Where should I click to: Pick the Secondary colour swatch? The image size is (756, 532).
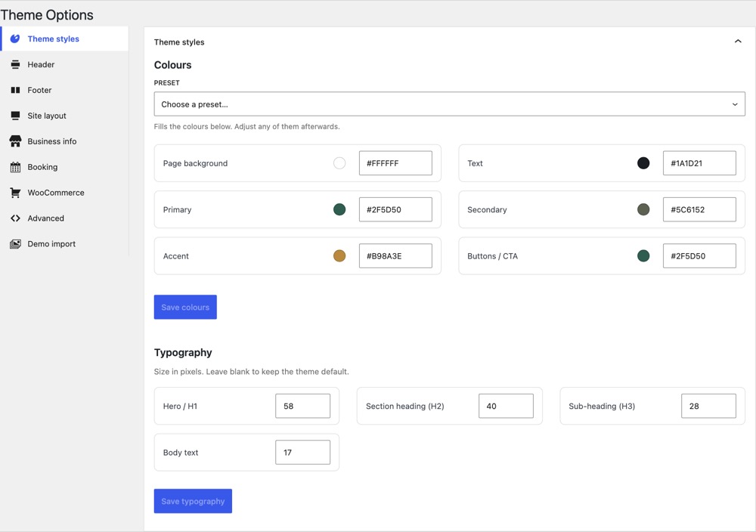click(643, 209)
